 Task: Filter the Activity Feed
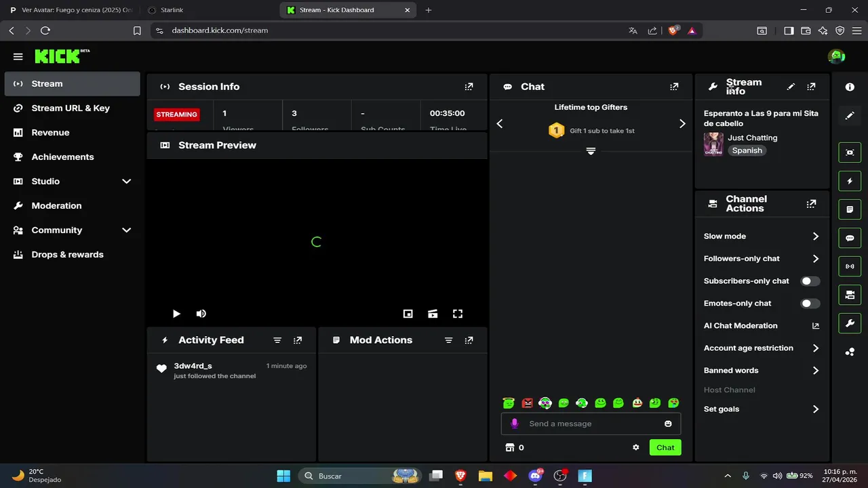[277, 340]
